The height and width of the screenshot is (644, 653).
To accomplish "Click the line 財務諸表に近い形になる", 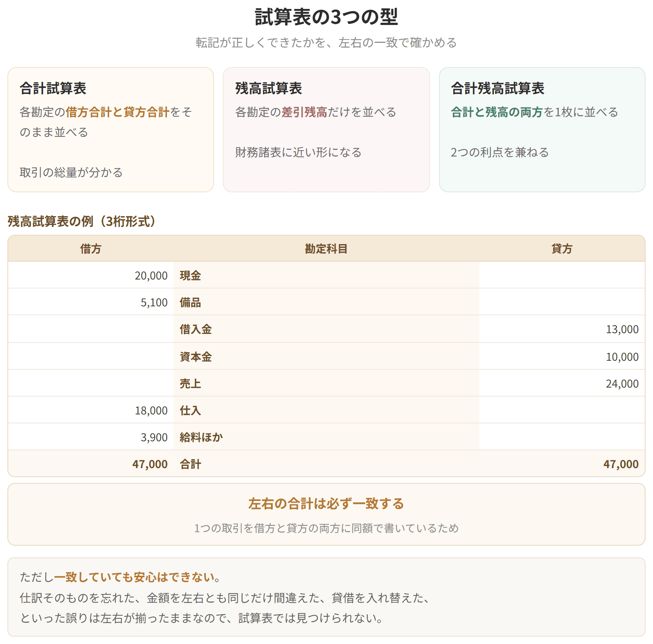I will coord(298,152).
